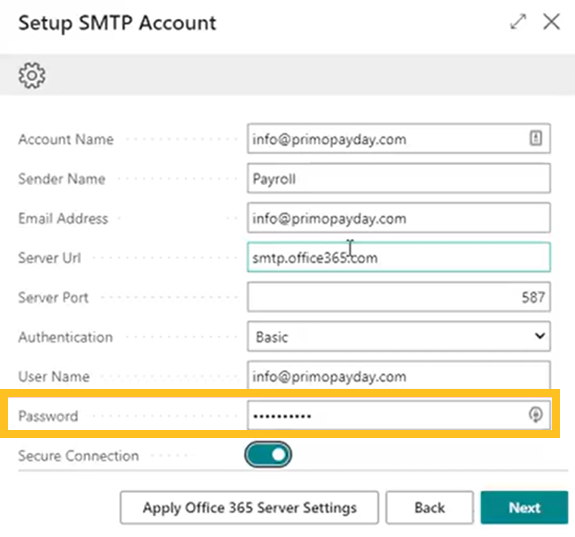Click the Authentication label
This screenshot has width=575, height=537.
[x=66, y=337]
